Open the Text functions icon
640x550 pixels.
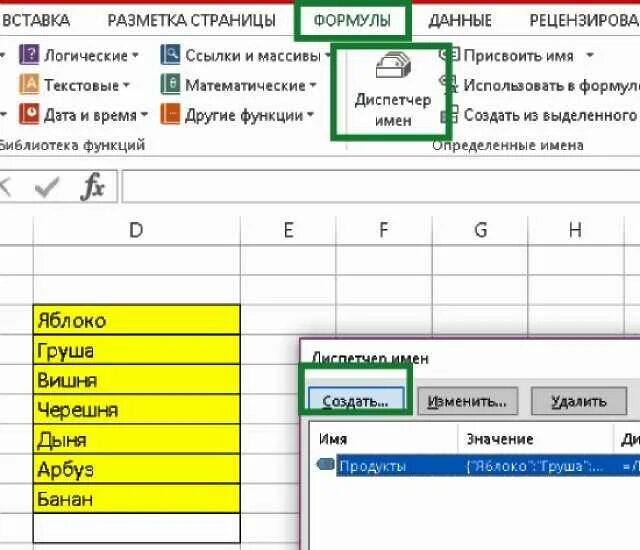pyautogui.click(x=29, y=85)
